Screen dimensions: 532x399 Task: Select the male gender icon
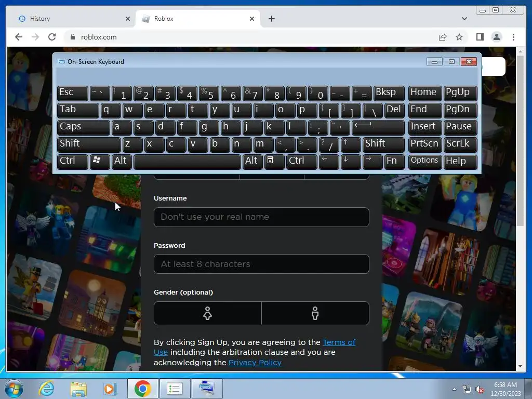[315, 313]
